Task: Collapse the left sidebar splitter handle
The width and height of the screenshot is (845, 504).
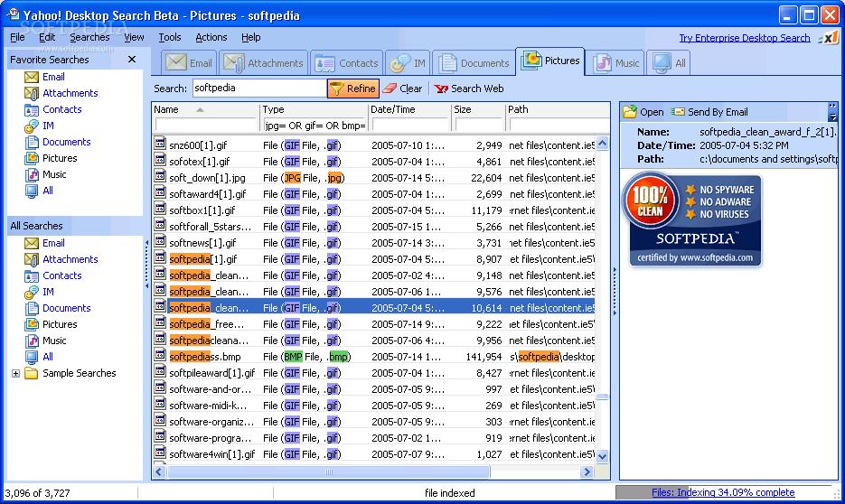Action: click(146, 264)
